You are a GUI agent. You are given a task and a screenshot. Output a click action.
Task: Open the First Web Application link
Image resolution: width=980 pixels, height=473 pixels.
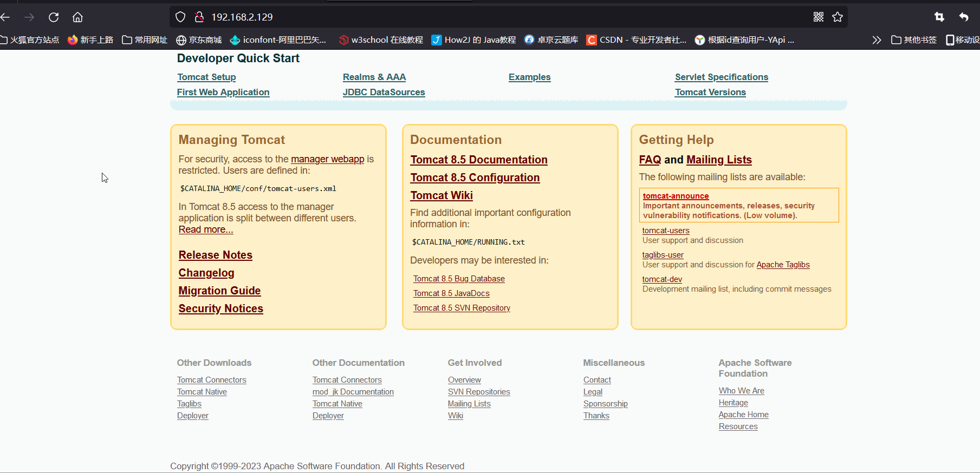223,93
